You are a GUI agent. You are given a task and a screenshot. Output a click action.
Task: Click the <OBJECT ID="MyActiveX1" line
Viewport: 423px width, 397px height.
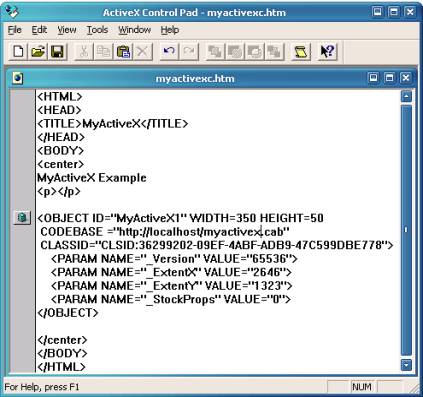click(x=180, y=218)
